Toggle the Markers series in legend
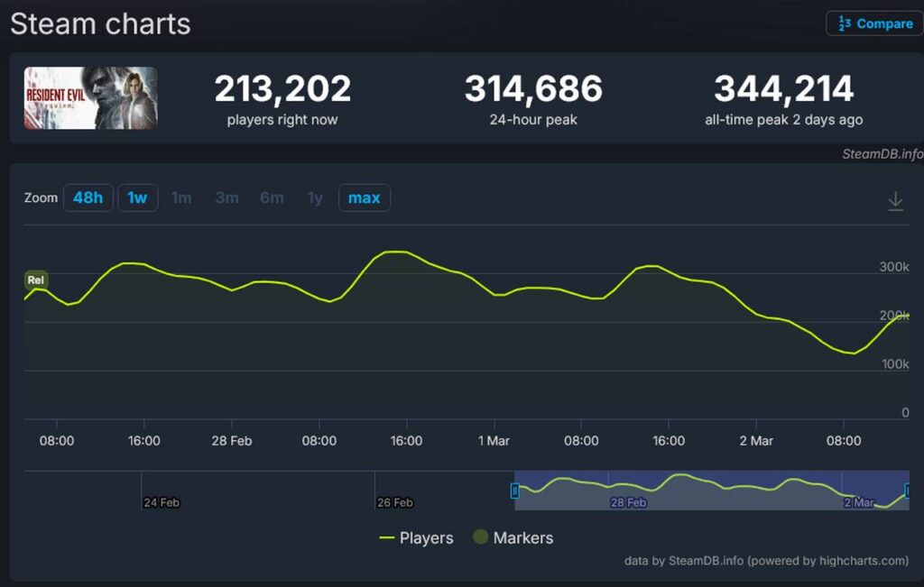Image resolution: width=924 pixels, height=587 pixels. (513, 537)
